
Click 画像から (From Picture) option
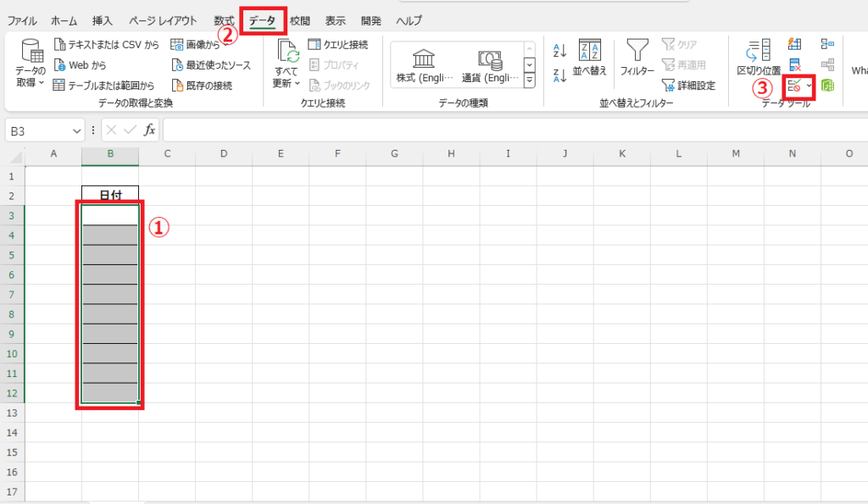point(203,45)
